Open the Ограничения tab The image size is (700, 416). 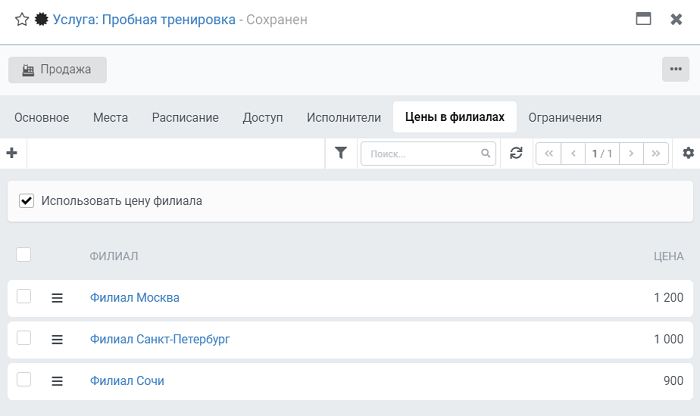[x=565, y=117]
